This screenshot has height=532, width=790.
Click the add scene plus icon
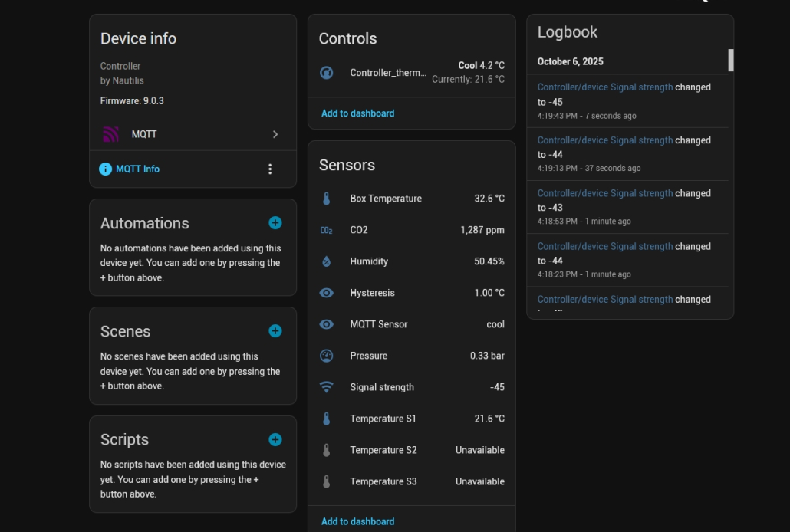pos(275,331)
